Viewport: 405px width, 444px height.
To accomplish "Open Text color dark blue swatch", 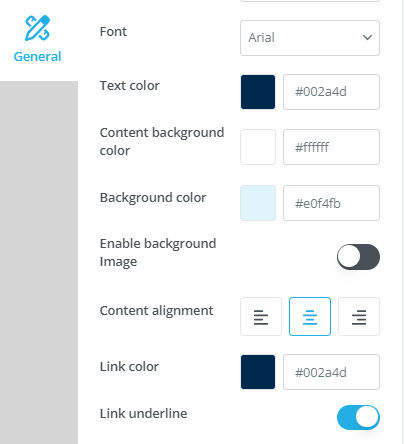I will pyautogui.click(x=258, y=92).
